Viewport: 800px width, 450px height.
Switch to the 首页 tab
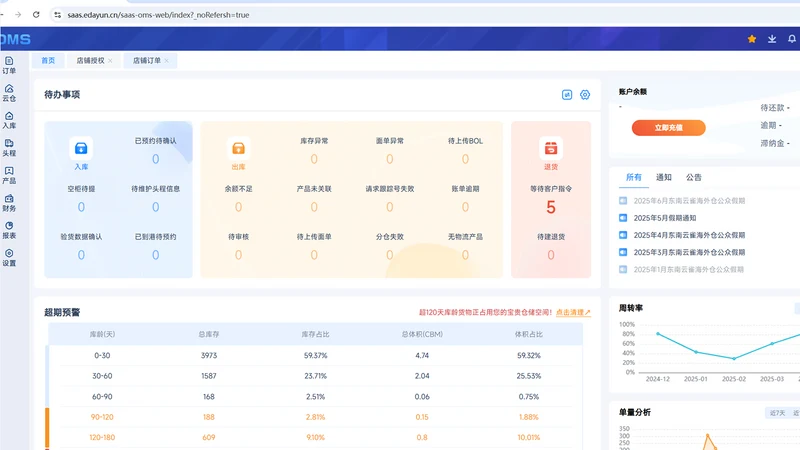[48, 60]
